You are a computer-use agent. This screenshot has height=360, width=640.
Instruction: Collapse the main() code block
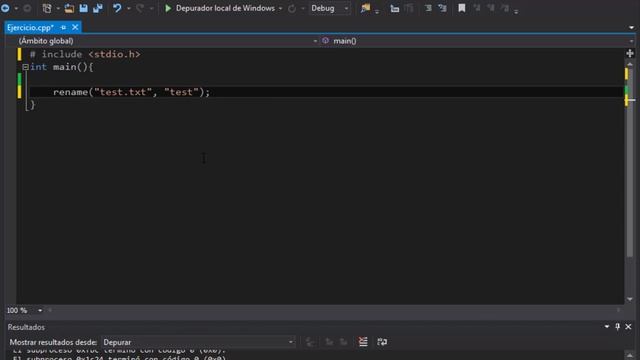pos(25,67)
